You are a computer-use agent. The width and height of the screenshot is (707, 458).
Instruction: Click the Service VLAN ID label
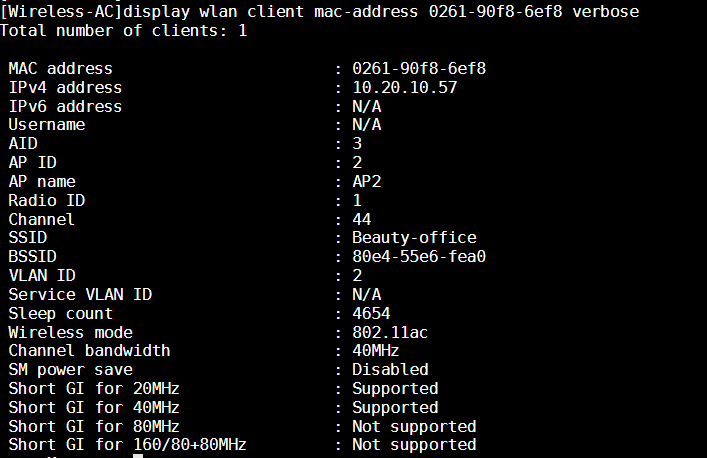(80, 294)
